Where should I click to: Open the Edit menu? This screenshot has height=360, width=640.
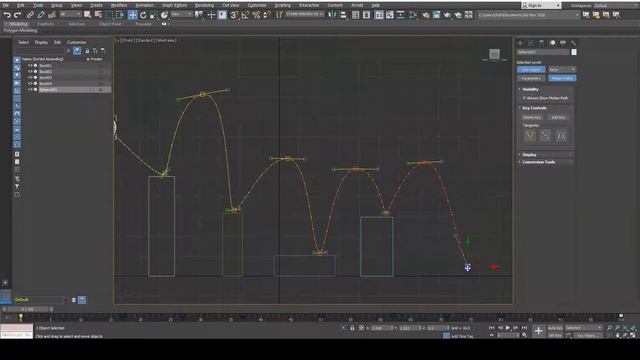[x=20, y=5]
